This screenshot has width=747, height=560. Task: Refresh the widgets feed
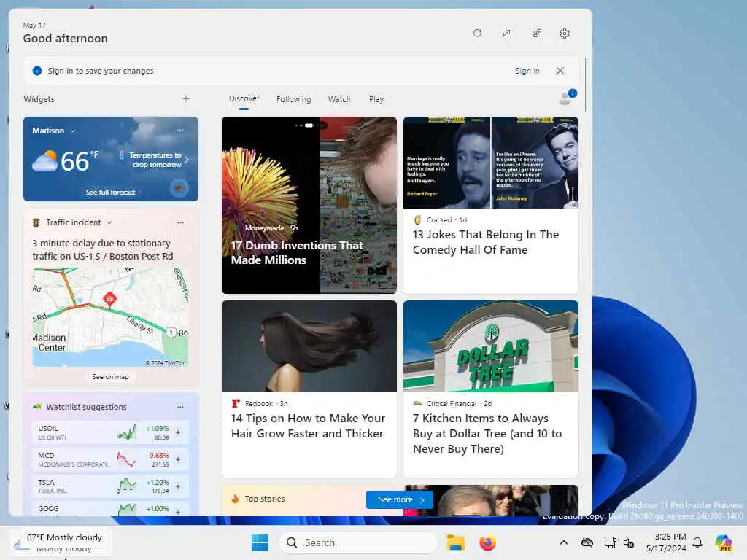point(477,34)
